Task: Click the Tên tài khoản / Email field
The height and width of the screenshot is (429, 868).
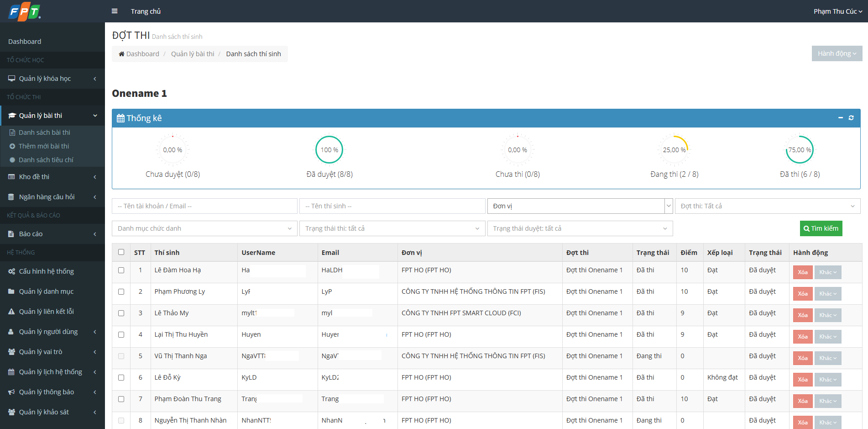Action: pos(204,206)
